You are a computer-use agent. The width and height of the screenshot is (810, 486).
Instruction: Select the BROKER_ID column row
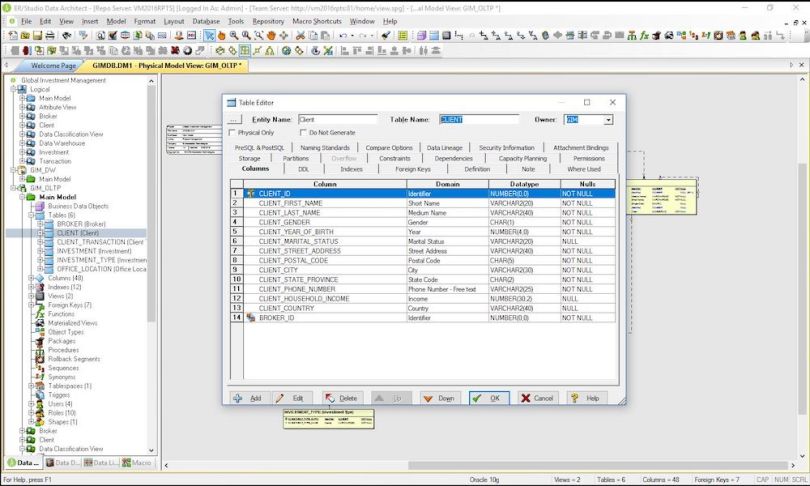coord(423,318)
